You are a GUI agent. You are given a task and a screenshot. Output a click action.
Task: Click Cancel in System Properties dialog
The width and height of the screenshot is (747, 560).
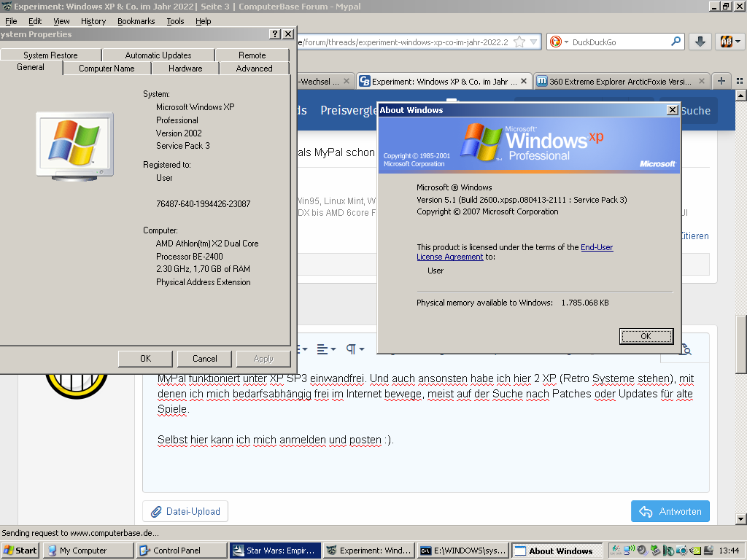click(204, 359)
